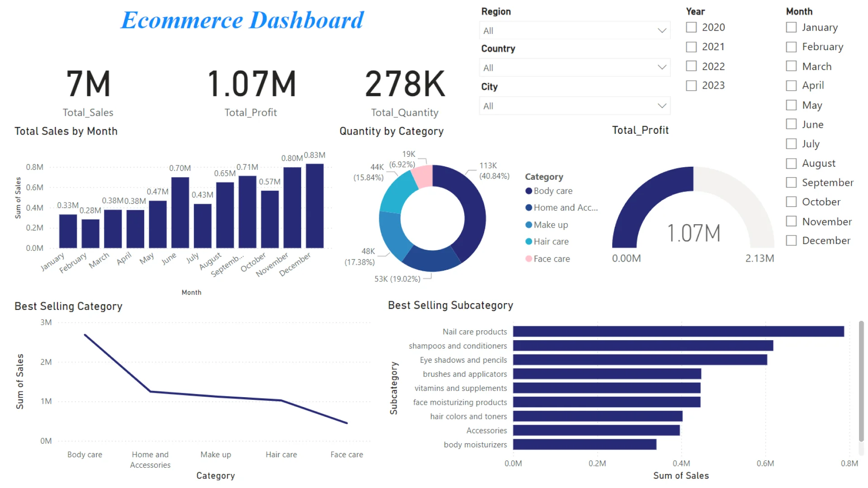Open the Region dropdown
Image resolution: width=868 pixels, height=488 pixels.
pyautogui.click(x=575, y=30)
